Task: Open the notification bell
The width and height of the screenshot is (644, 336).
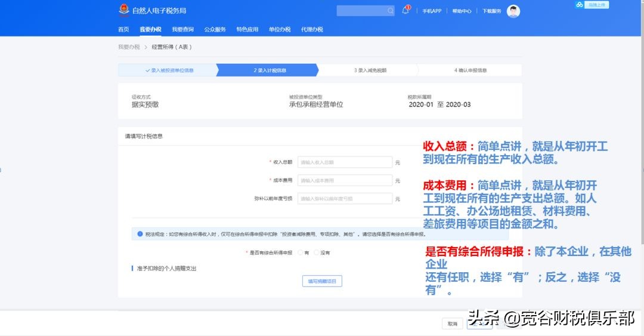Action: click(x=406, y=10)
